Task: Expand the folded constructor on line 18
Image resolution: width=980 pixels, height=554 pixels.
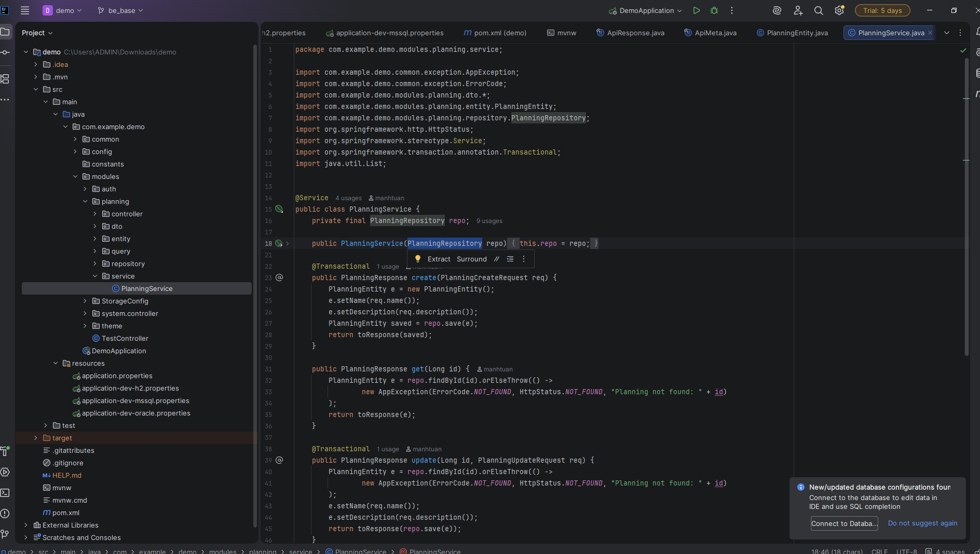Action: (x=288, y=243)
